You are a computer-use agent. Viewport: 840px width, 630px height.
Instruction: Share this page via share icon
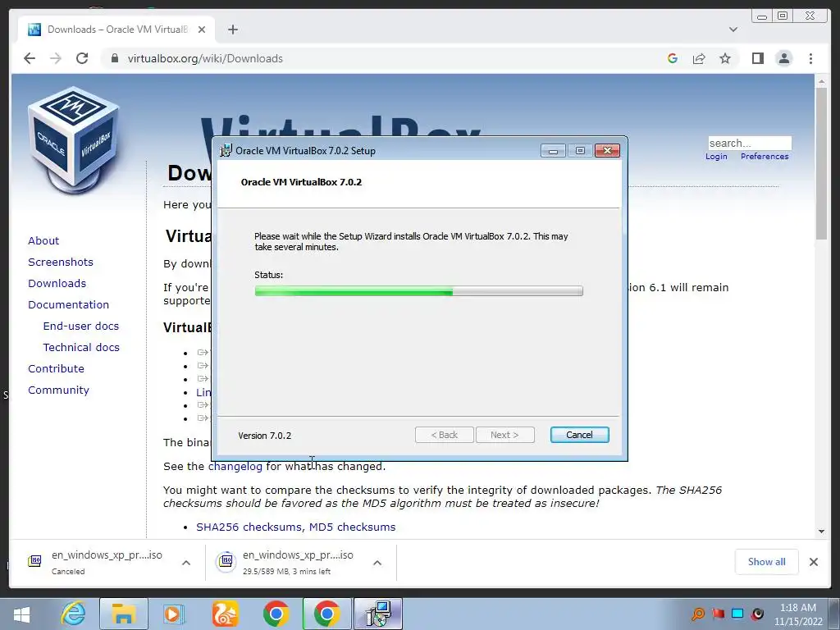click(699, 58)
